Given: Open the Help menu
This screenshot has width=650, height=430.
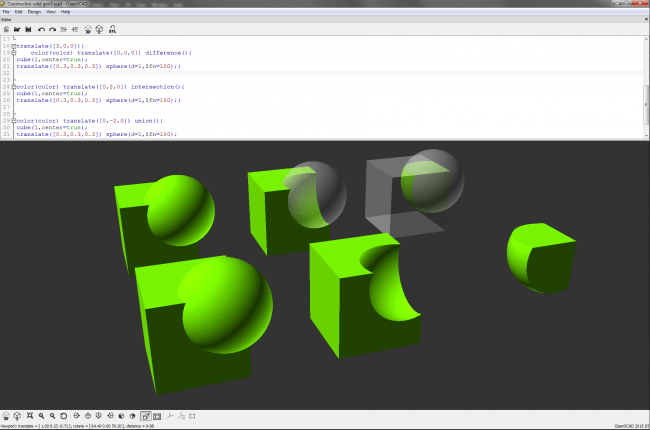Looking at the screenshot, I should [65, 12].
